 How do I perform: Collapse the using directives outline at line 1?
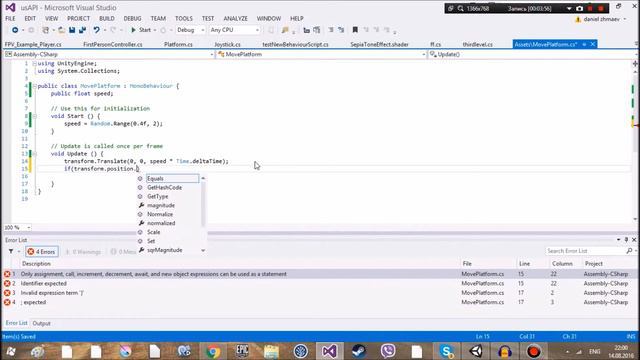pyautogui.click(x=35, y=64)
